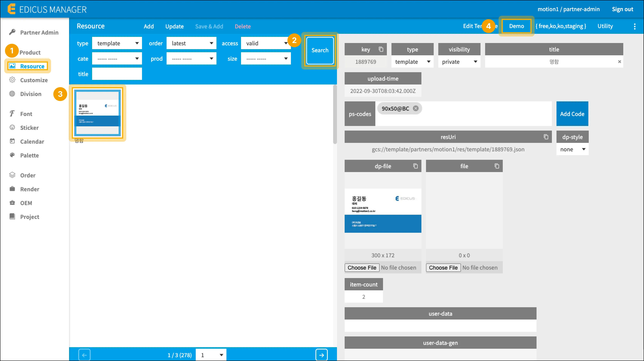The height and width of the screenshot is (361, 644).
Task: Click the ps-codes input area
Action: tap(464, 113)
